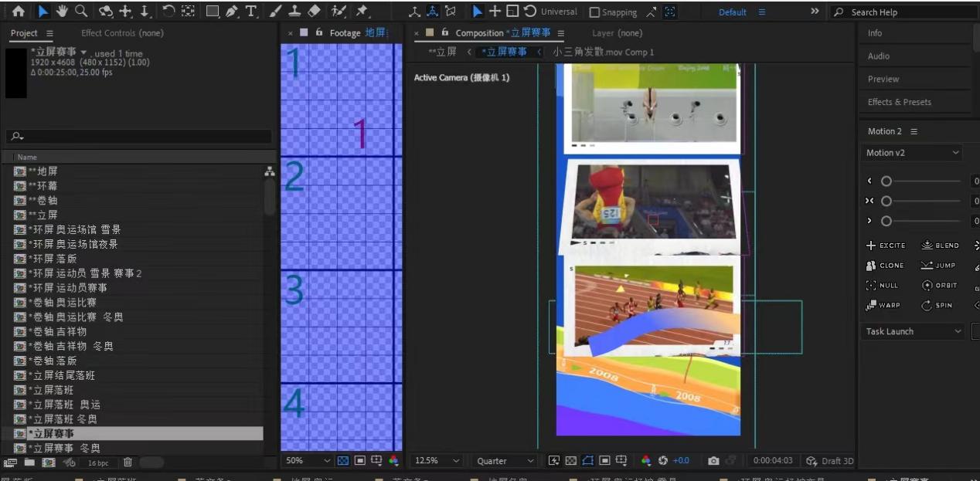The width and height of the screenshot is (980, 481).
Task: Select the Zoom magnifier tool
Action: pos(81,12)
